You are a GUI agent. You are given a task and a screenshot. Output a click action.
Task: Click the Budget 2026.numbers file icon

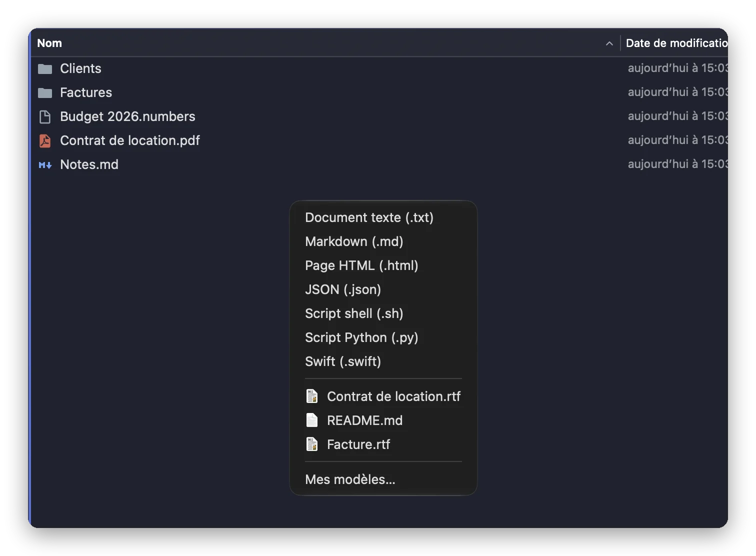pyautogui.click(x=45, y=116)
